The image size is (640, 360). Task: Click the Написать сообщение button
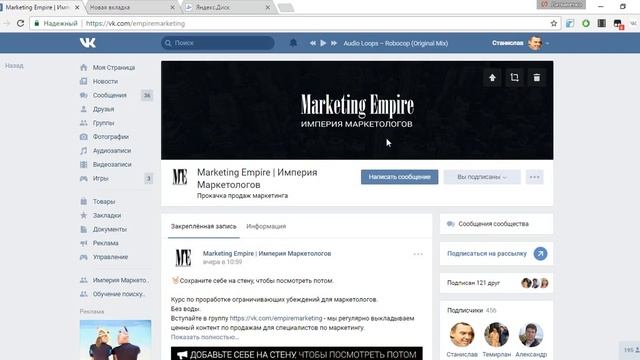(x=400, y=177)
